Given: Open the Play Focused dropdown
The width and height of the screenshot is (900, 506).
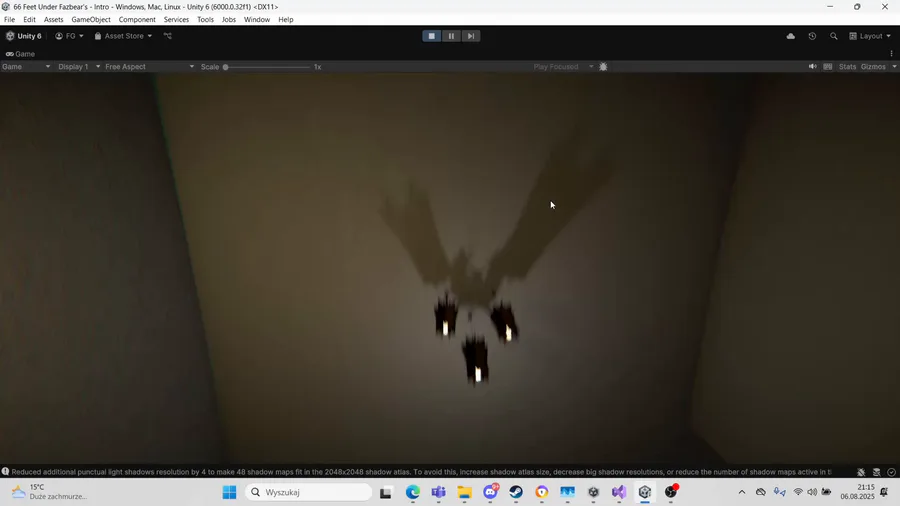Looking at the screenshot, I should pos(562,67).
